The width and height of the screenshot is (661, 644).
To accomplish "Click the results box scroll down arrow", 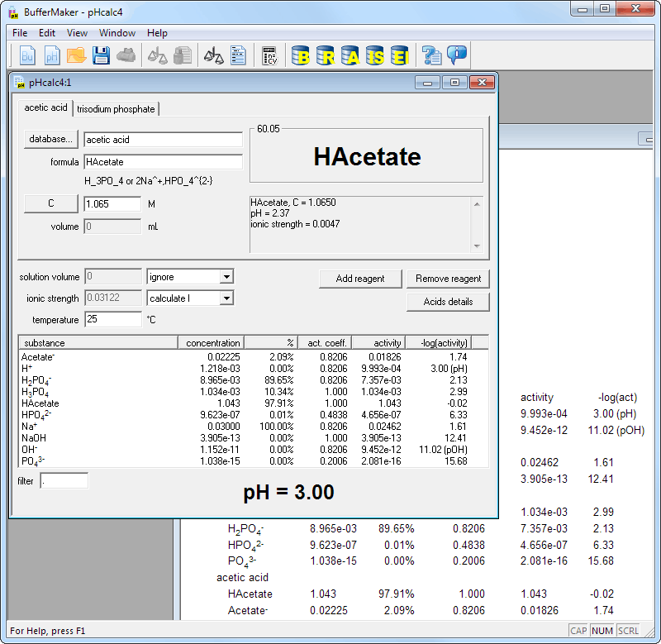I will click(x=477, y=246).
